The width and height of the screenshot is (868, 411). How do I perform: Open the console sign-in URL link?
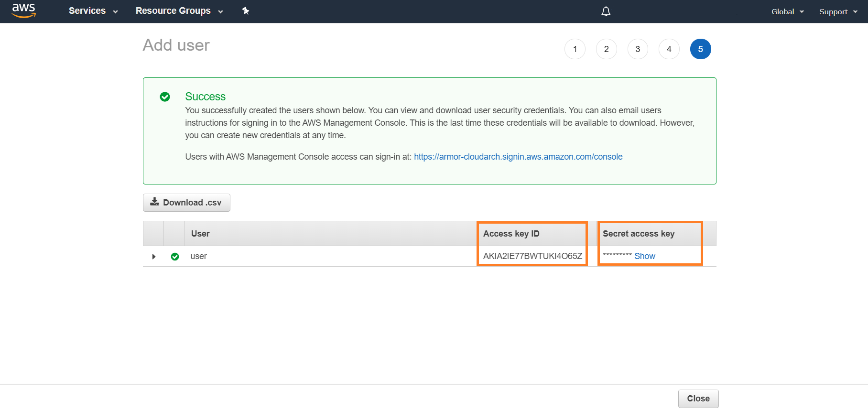(518, 157)
